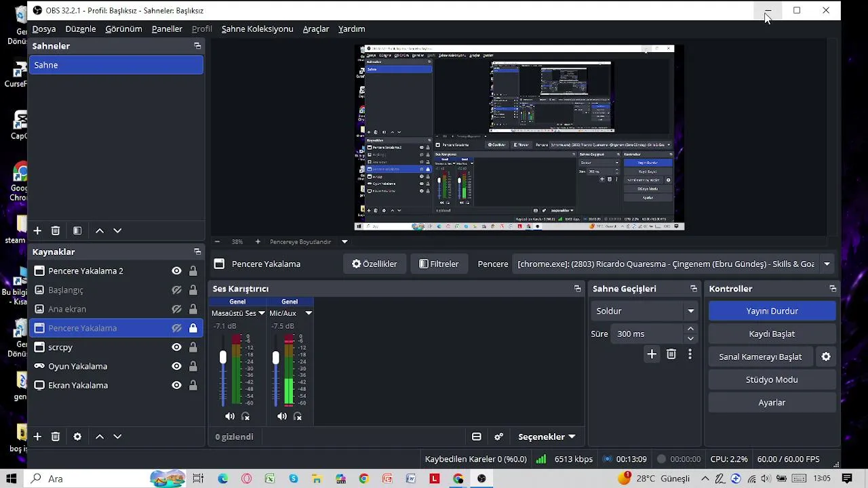
Task: Hide the Ekran Yakalama source
Action: click(176, 385)
